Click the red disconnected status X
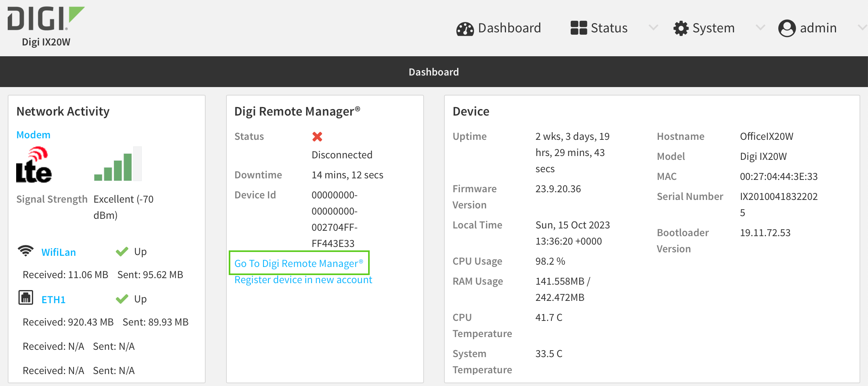868x386 pixels. coord(317,137)
